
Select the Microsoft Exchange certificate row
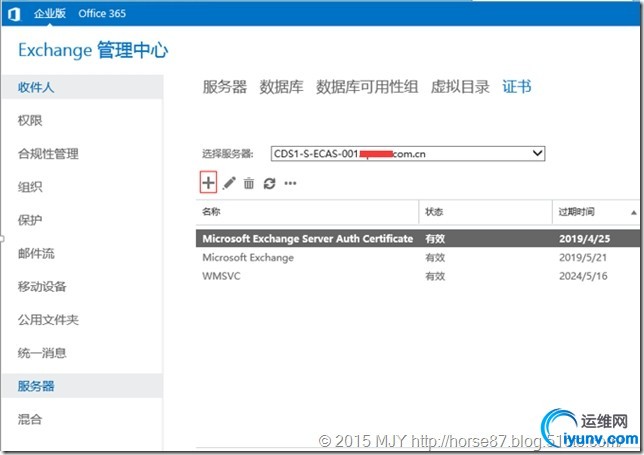418,257
